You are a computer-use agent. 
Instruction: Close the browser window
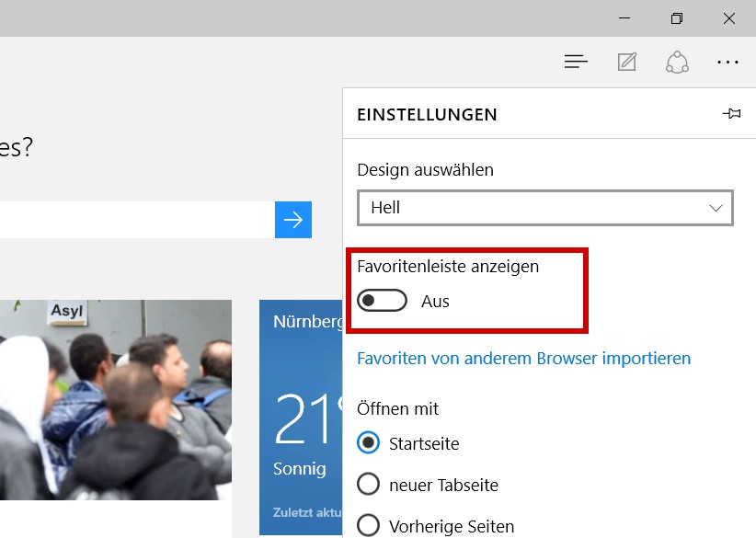(x=728, y=18)
